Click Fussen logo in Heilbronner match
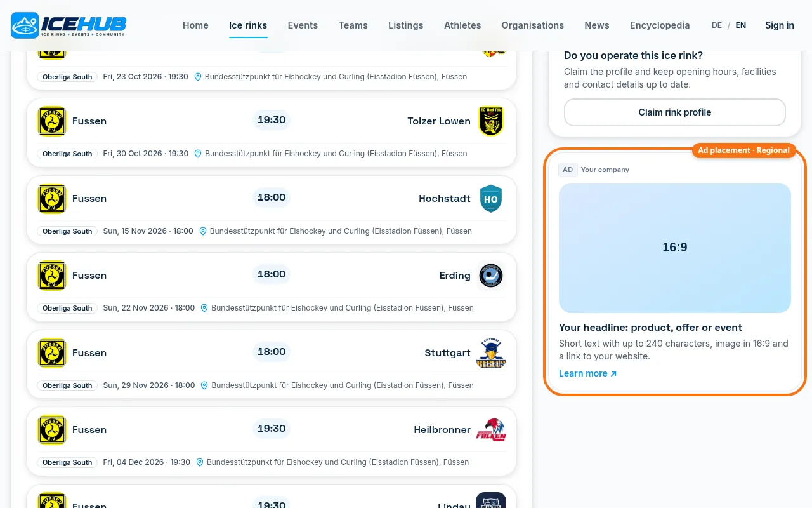The width and height of the screenshot is (812, 508). (x=52, y=430)
